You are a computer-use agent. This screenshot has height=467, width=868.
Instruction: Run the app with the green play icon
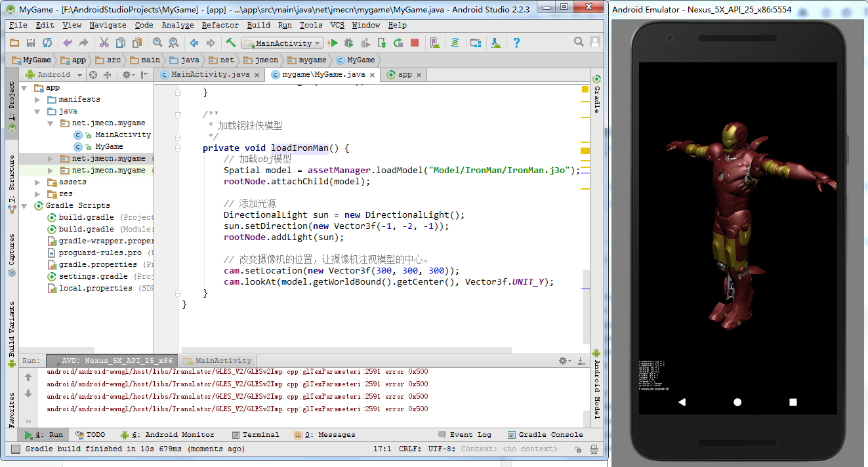click(x=333, y=43)
